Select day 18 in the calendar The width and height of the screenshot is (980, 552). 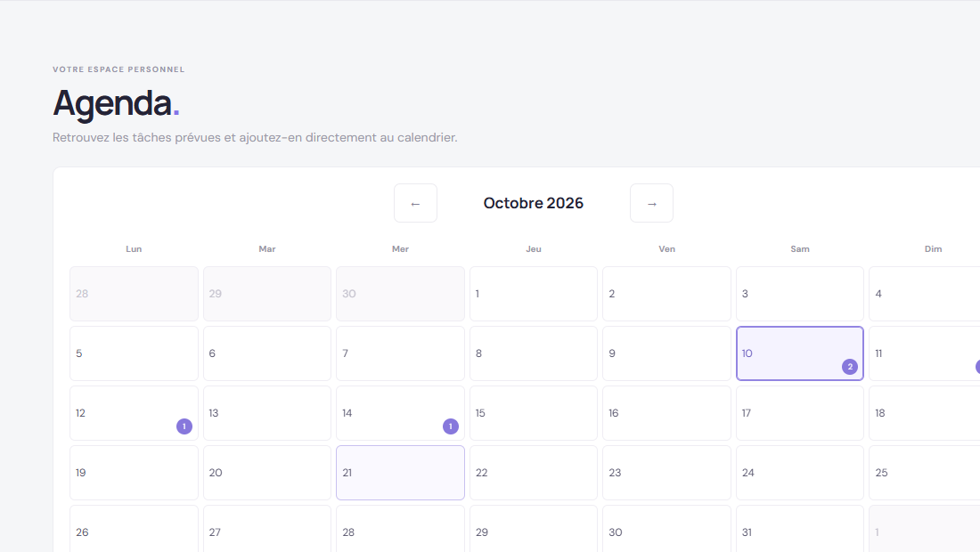coord(925,413)
